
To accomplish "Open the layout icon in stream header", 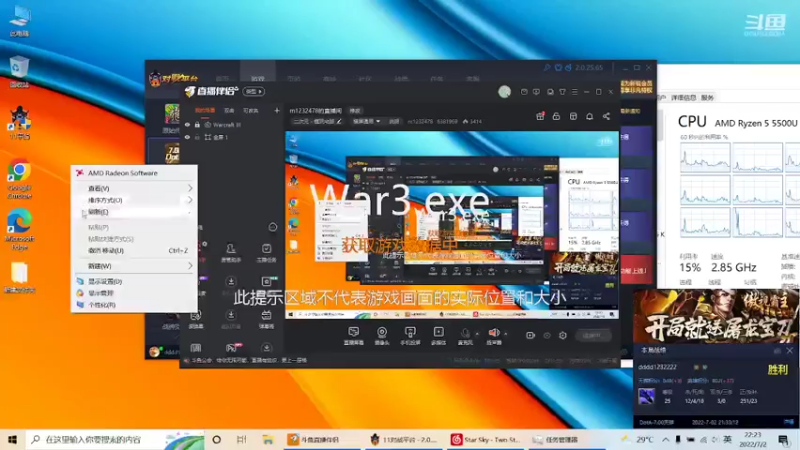I will click(x=573, y=116).
